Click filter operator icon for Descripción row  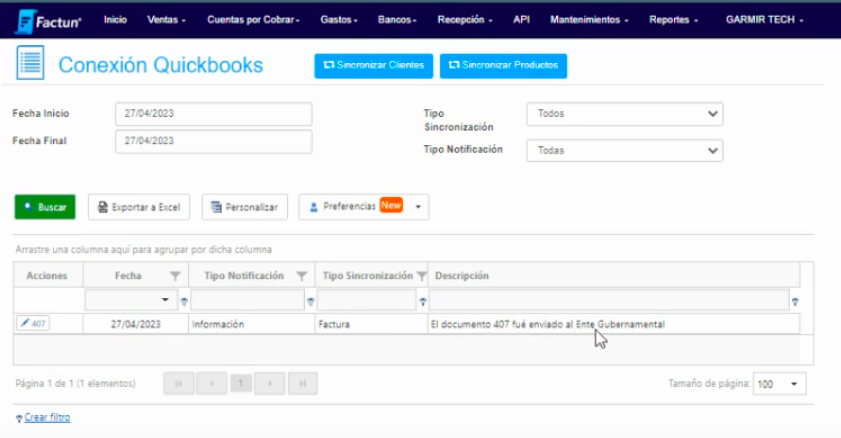pos(795,302)
